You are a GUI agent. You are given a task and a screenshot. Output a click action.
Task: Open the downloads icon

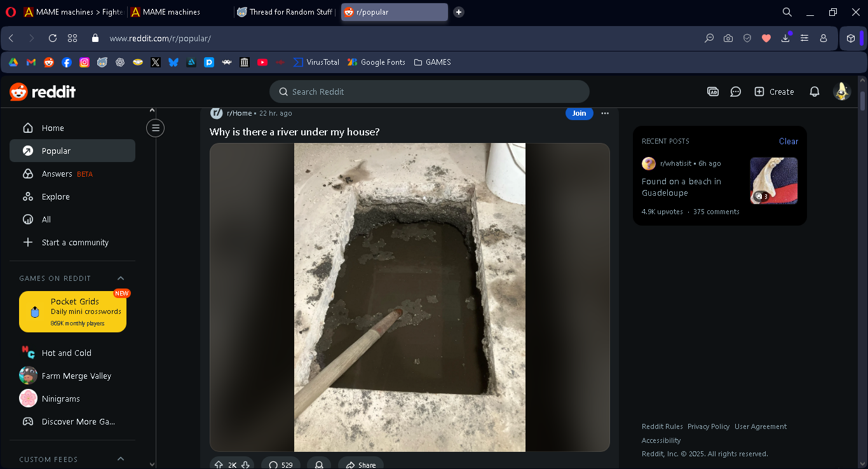point(785,38)
